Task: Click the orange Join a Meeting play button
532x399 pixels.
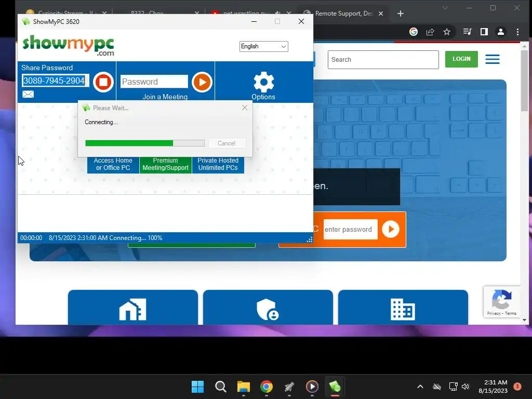Action: tap(202, 82)
